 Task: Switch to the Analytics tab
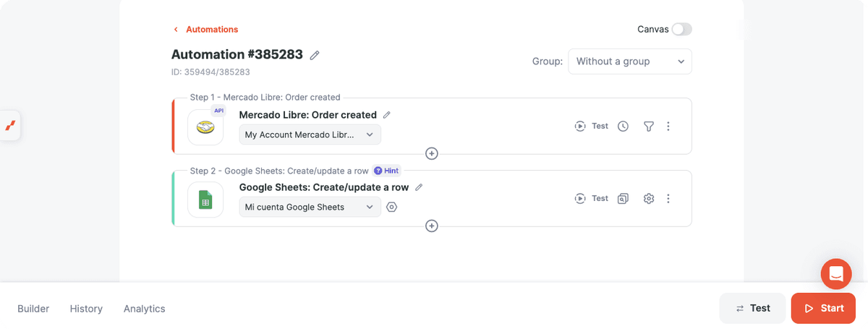(145, 309)
